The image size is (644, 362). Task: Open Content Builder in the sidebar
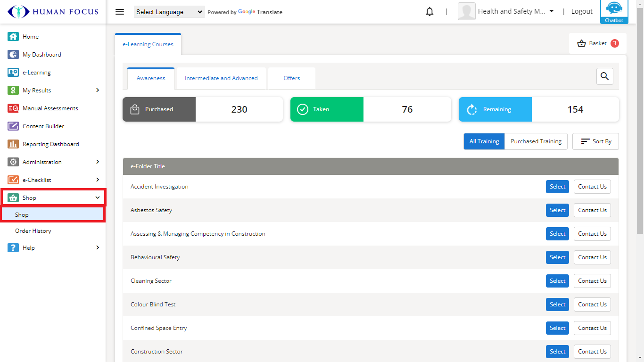click(x=43, y=126)
